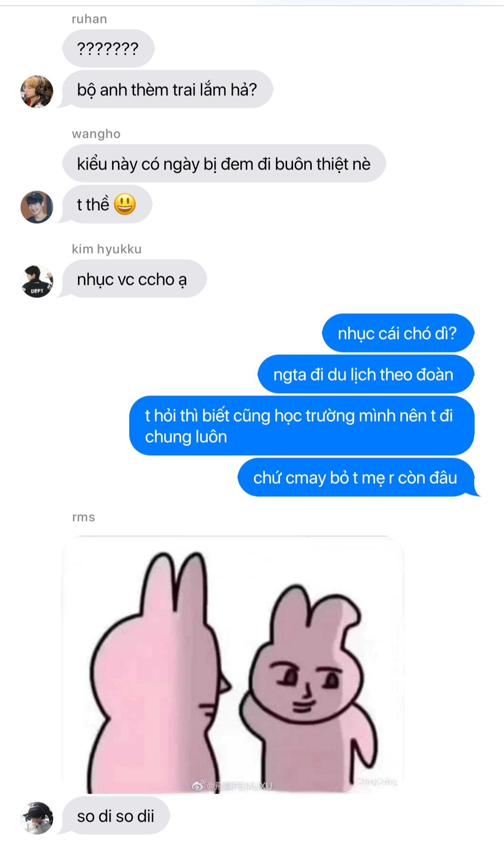Tap the sender name 'rms'
Screen dimensions: 504x847
[83, 517]
